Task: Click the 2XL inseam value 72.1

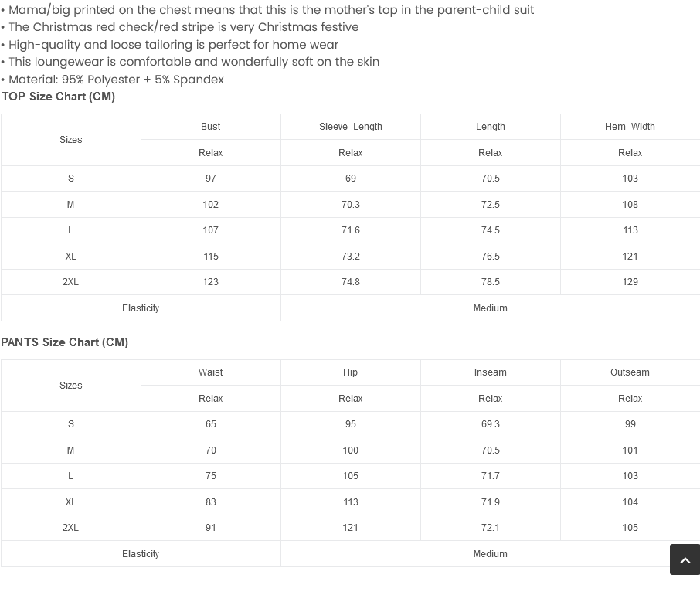Action: coord(490,528)
